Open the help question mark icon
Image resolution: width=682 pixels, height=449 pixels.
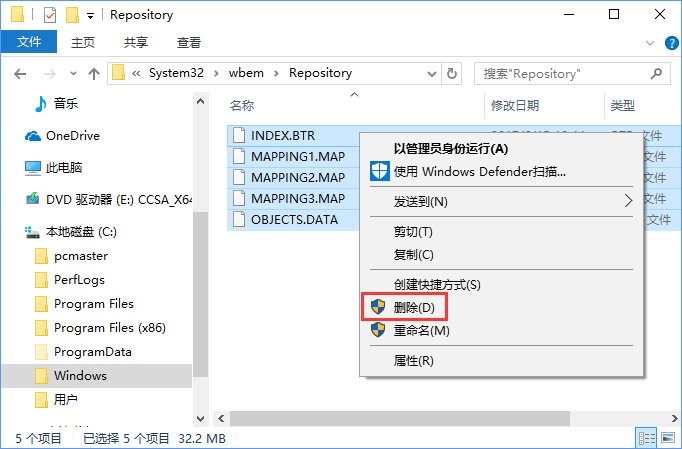pyautogui.click(x=670, y=43)
